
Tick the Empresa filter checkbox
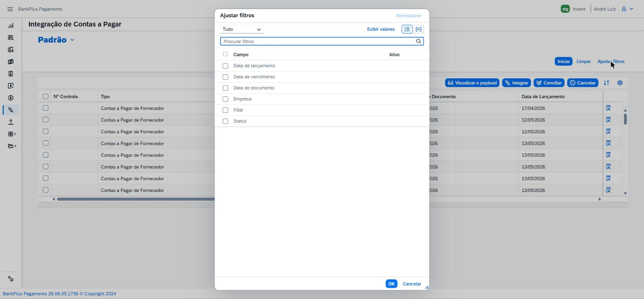tap(225, 99)
